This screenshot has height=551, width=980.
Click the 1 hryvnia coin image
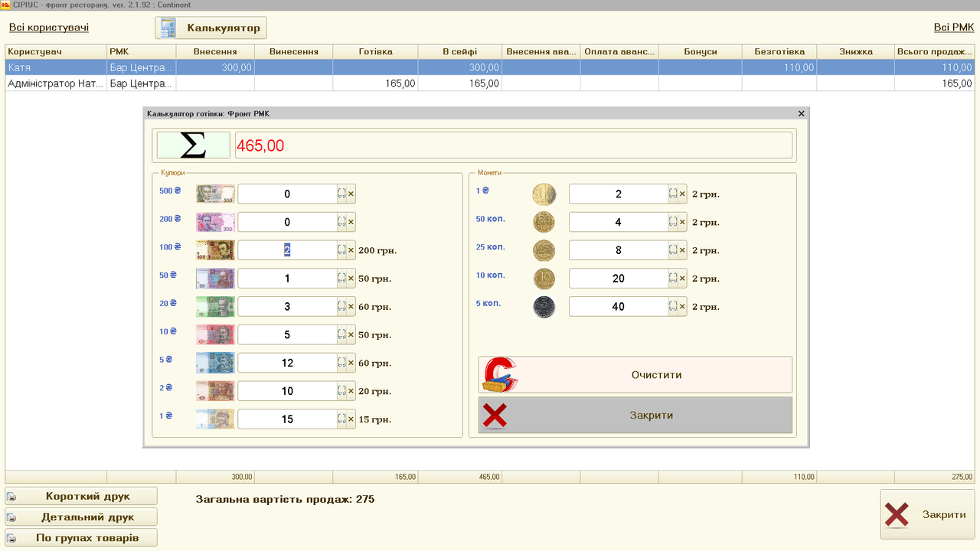click(x=544, y=194)
